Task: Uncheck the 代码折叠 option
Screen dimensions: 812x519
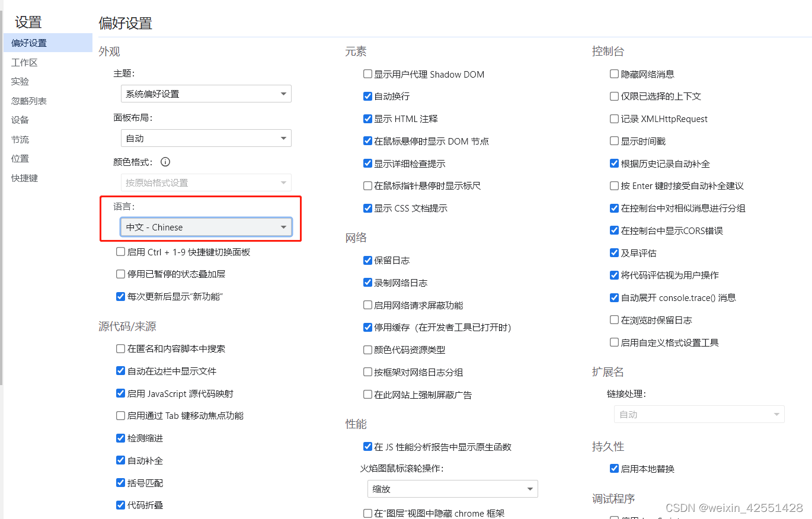Action: (120, 505)
